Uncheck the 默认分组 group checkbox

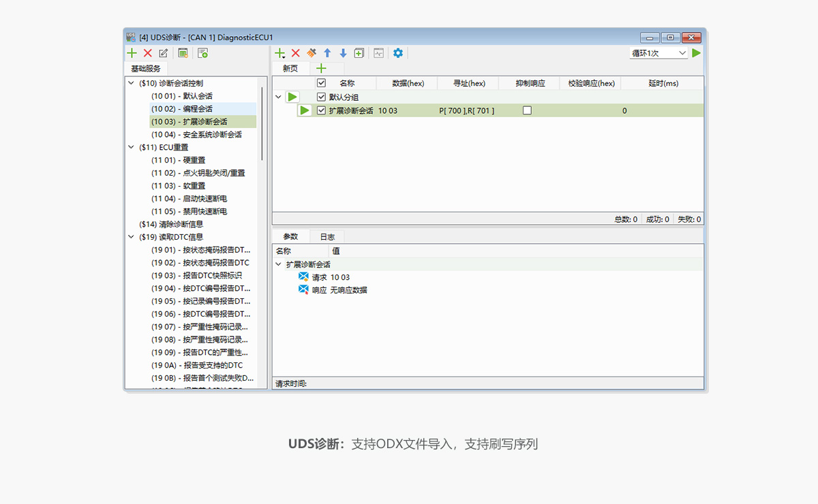click(322, 97)
